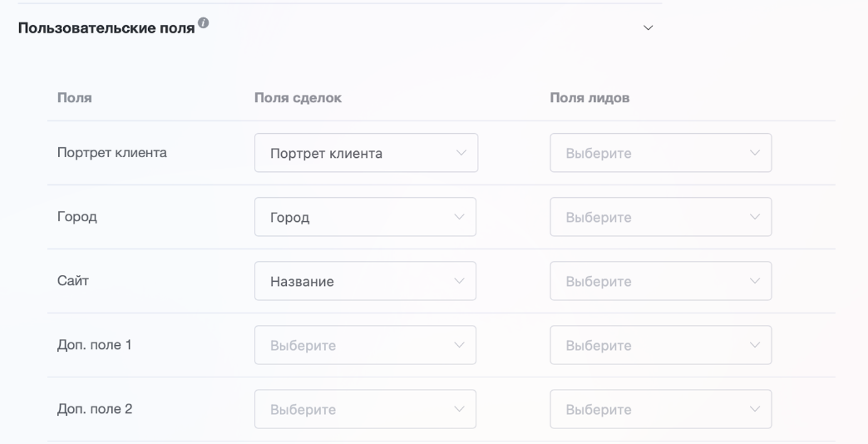Click the Поля сделок column header
Screen dimensions: 868x444
[x=298, y=98]
